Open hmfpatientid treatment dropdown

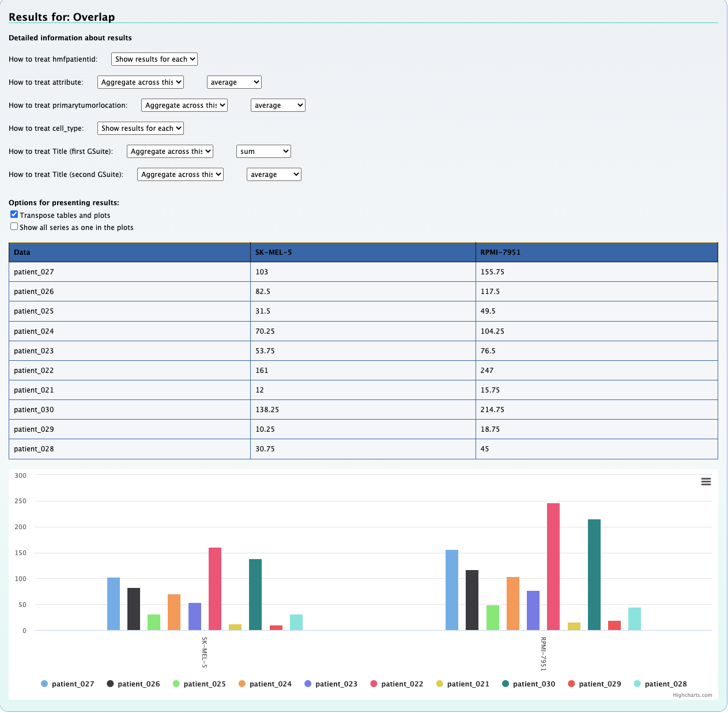[154, 59]
